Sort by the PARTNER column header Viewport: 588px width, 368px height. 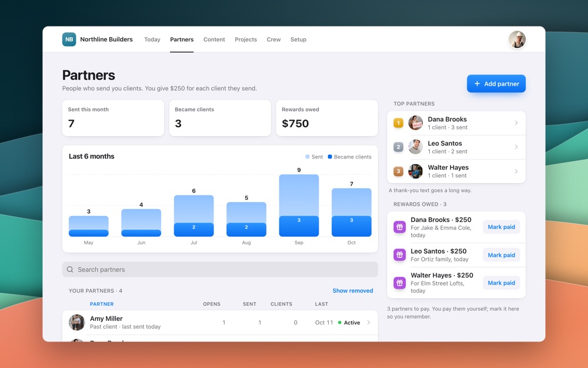pos(102,304)
